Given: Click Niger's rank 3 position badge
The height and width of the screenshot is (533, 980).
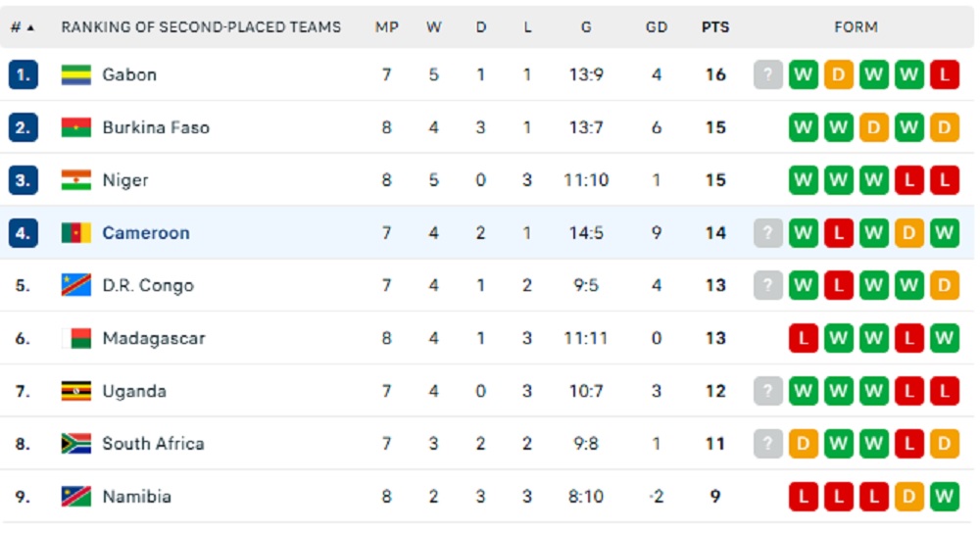Looking at the screenshot, I should [x=24, y=180].
